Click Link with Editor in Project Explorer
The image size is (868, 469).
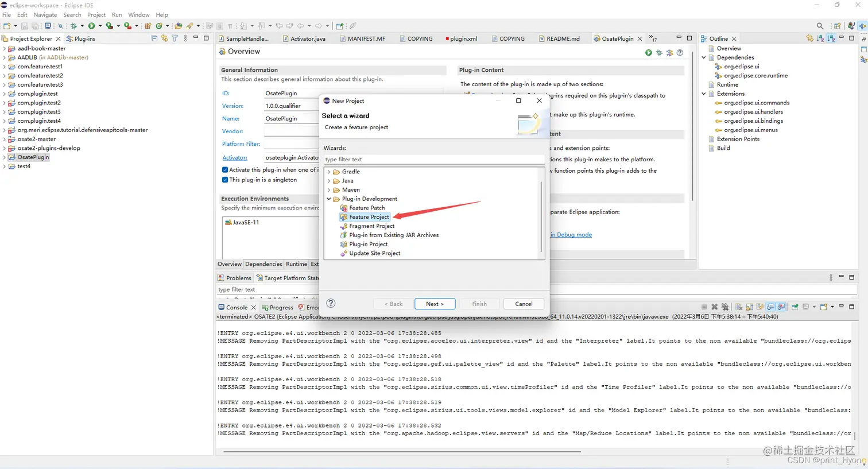tap(164, 38)
